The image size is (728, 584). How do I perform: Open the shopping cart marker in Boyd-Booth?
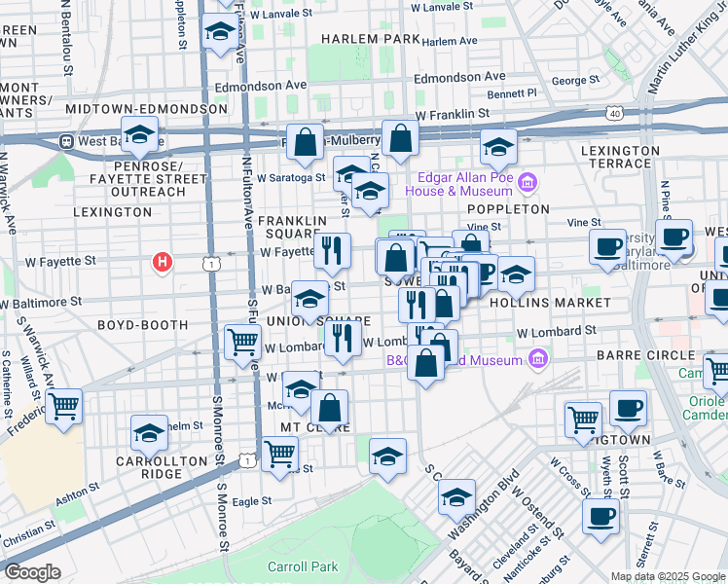pos(242,342)
